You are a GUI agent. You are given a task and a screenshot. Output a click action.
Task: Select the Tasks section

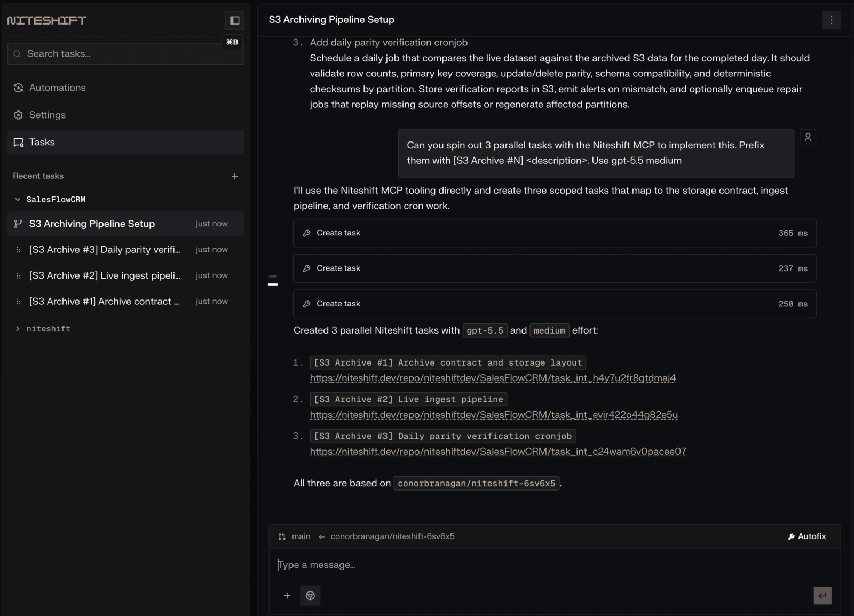tap(126, 142)
